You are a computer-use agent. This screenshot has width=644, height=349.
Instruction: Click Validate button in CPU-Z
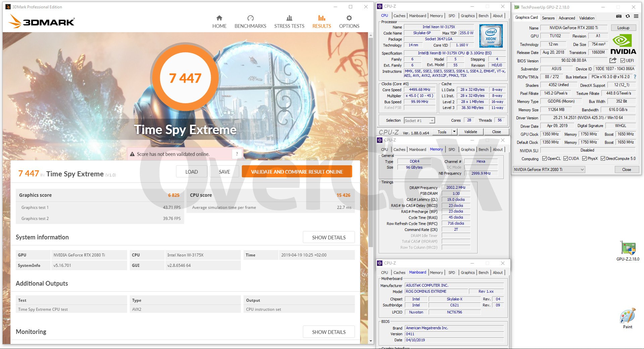coord(470,132)
